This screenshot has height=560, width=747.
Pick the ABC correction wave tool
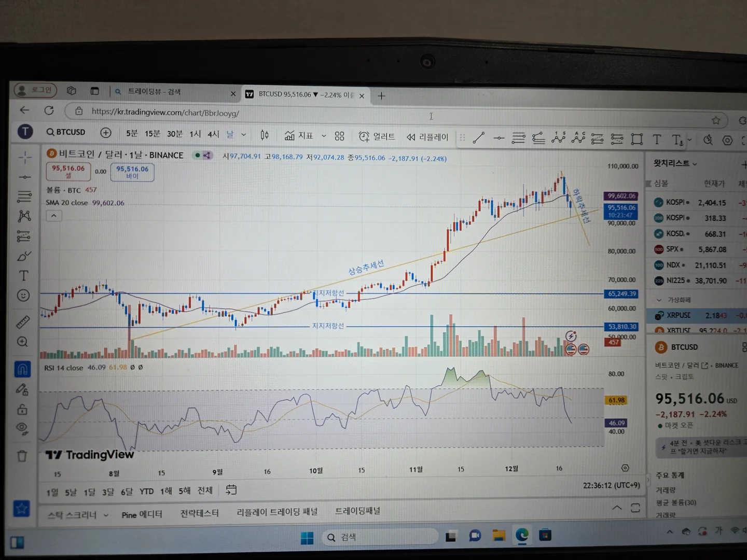pyautogui.click(x=578, y=138)
